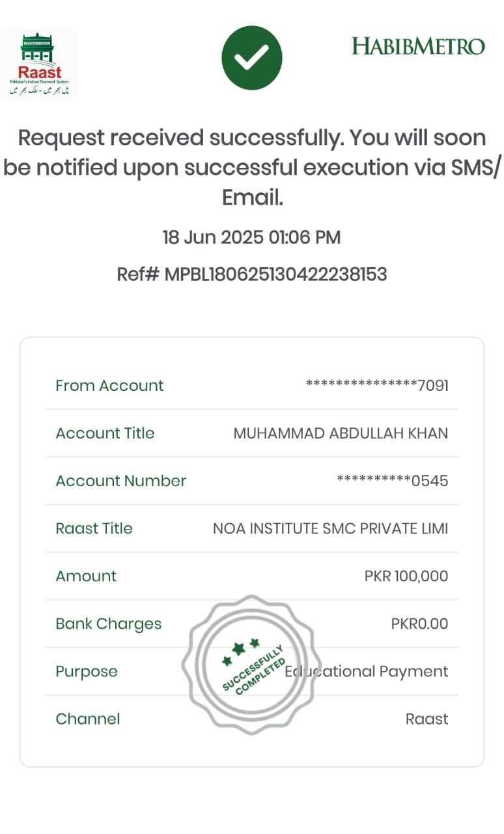Tap the green success checkmark icon

[x=252, y=58]
